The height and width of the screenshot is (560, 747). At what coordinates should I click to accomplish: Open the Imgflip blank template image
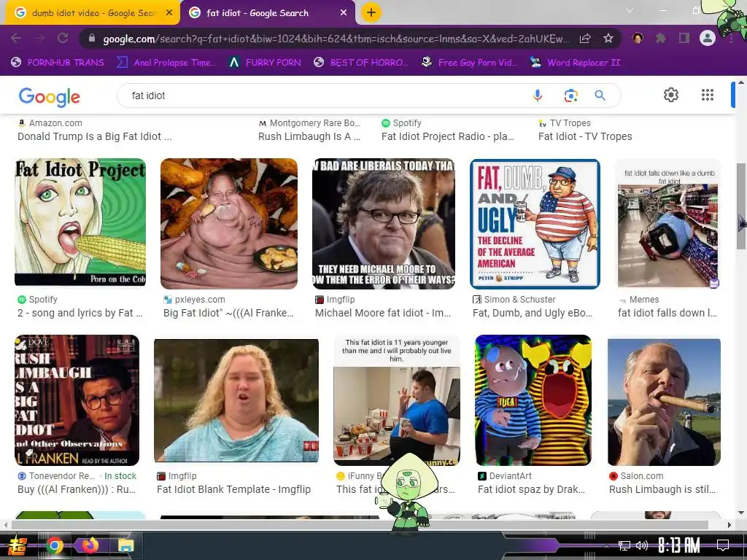click(x=236, y=400)
